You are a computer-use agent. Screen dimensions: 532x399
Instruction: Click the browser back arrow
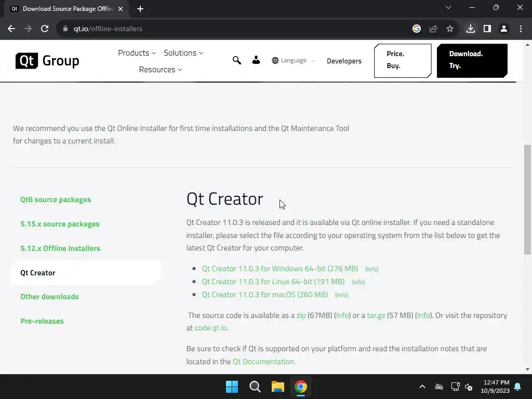point(11,29)
